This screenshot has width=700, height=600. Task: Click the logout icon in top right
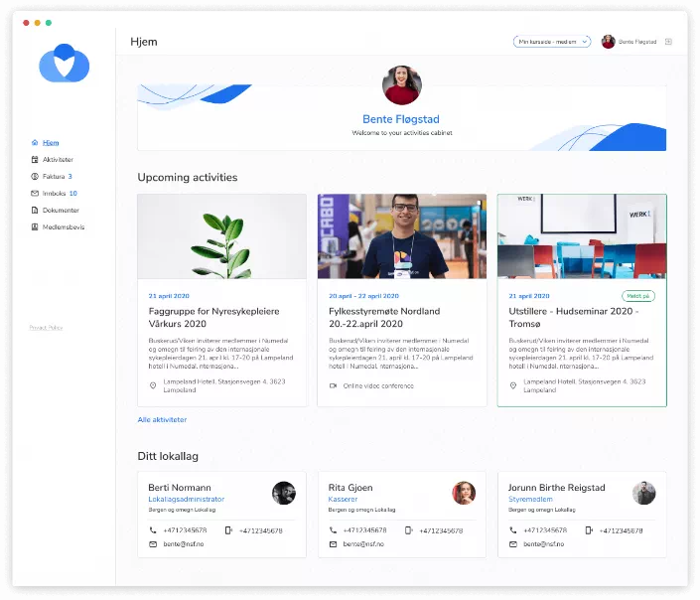pyautogui.click(x=668, y=42)
